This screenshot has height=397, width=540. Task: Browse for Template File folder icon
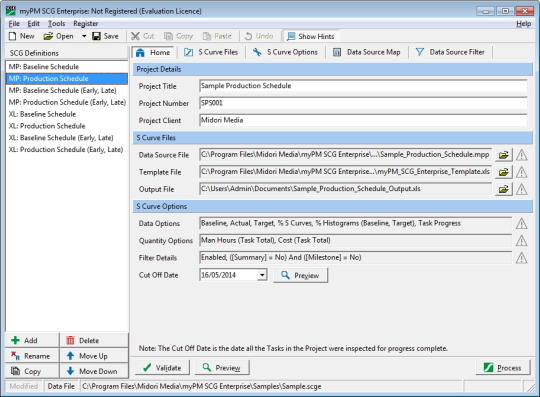click(503, 172)
